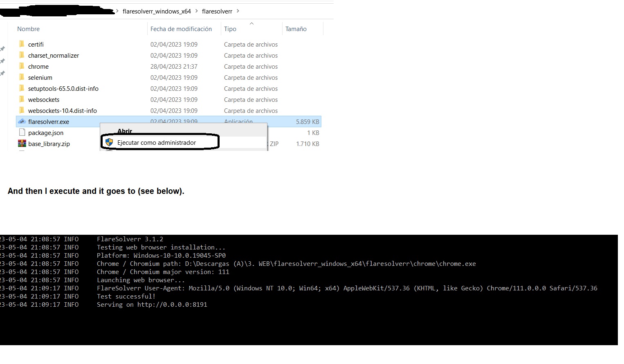Select Abrir in the context menu
This screenshot has height=364, width=624.
point(125,131)
